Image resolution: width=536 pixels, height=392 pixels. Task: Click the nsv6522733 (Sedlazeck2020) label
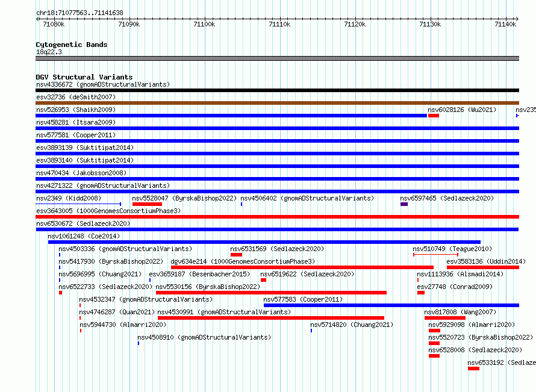pyautogui.click(x=105, y=287)
